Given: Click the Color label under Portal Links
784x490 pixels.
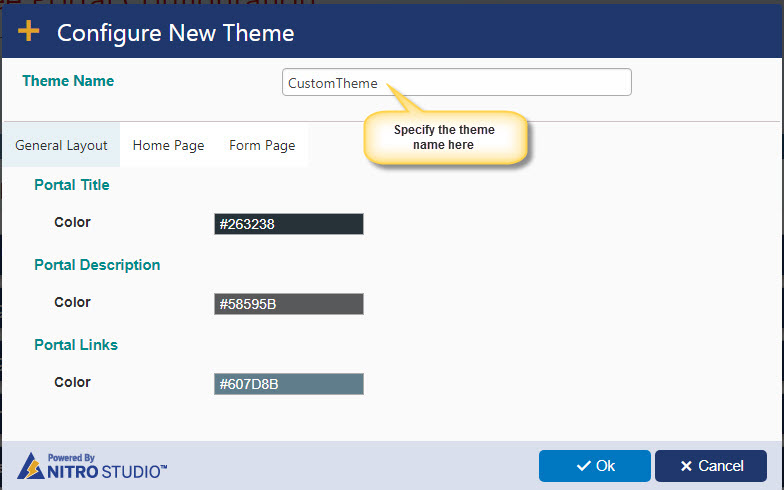Looking at the screenshot, I should [x=72, y=382].
